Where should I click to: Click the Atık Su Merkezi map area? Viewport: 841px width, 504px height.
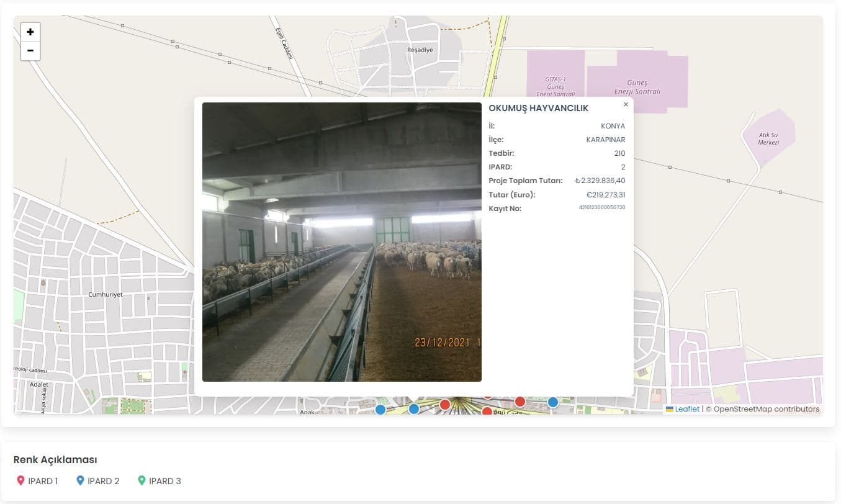(x=768, y=138)
